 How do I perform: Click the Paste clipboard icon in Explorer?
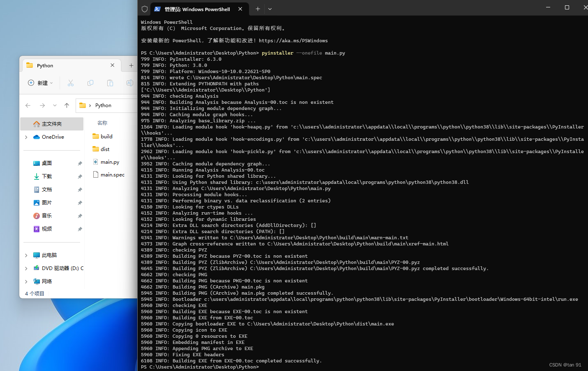pos(110,83)
